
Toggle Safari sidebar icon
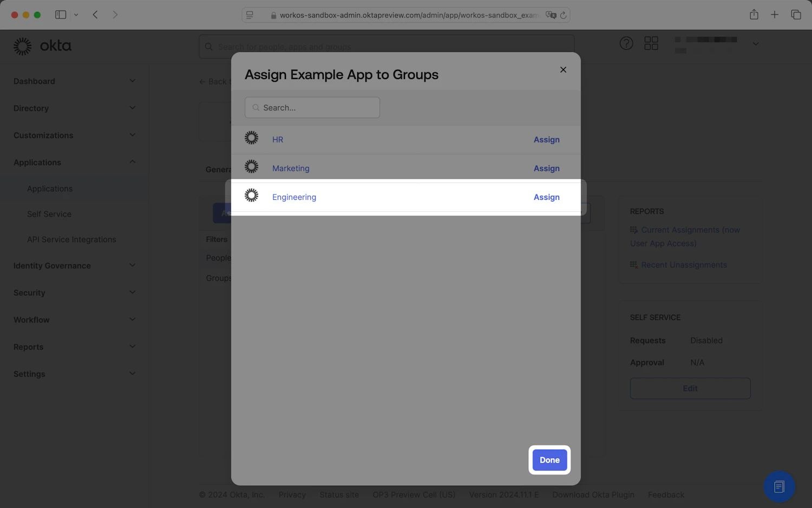click(61, 15)
